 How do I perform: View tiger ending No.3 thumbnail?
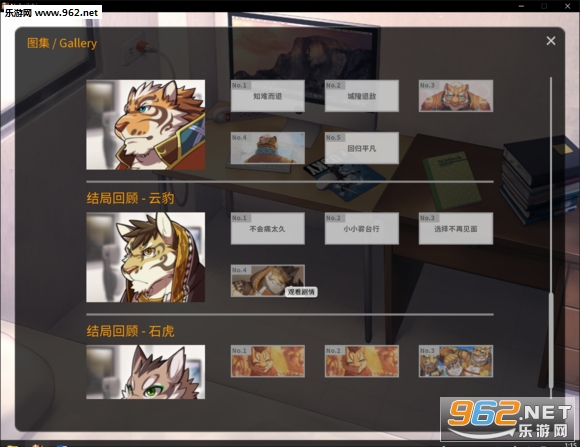pyautogui.click(x=456, y=96)
